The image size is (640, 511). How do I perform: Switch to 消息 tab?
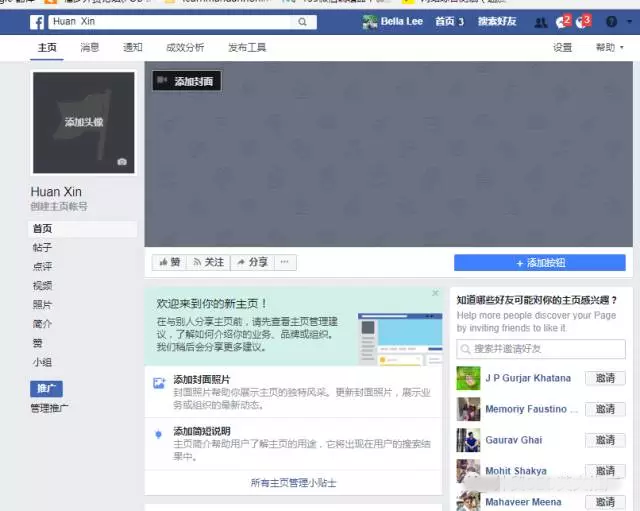(x=89, y=48)
